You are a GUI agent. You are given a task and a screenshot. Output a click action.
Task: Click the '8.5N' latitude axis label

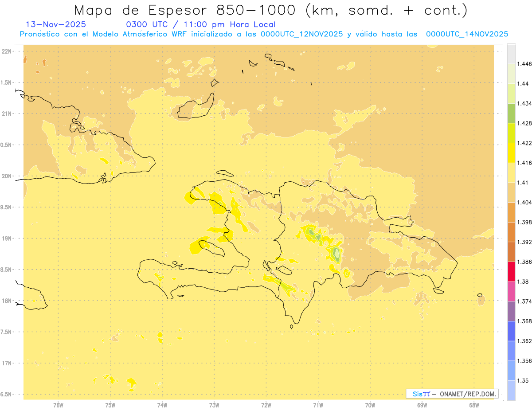pos(7,270)
